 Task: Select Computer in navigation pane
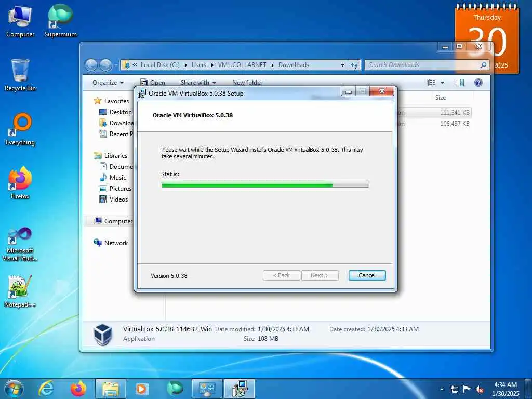pos(113,221)
